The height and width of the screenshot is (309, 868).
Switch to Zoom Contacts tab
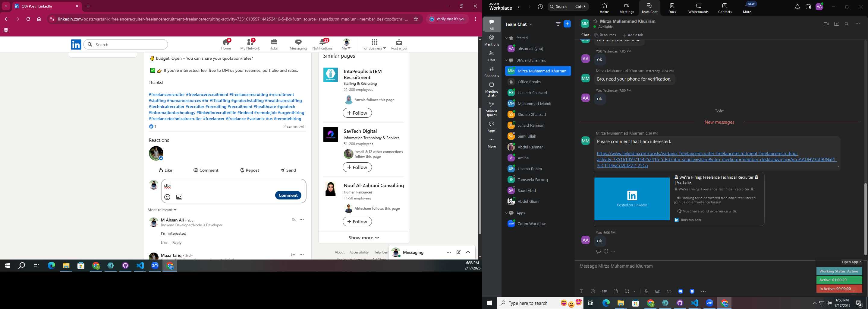pos(725,8)
